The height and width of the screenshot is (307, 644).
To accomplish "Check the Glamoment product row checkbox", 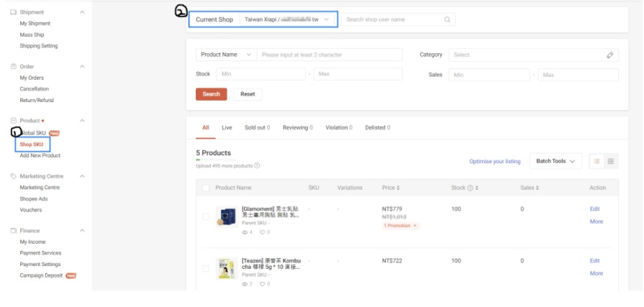I will pyautogui.click(x=206, y=216).
